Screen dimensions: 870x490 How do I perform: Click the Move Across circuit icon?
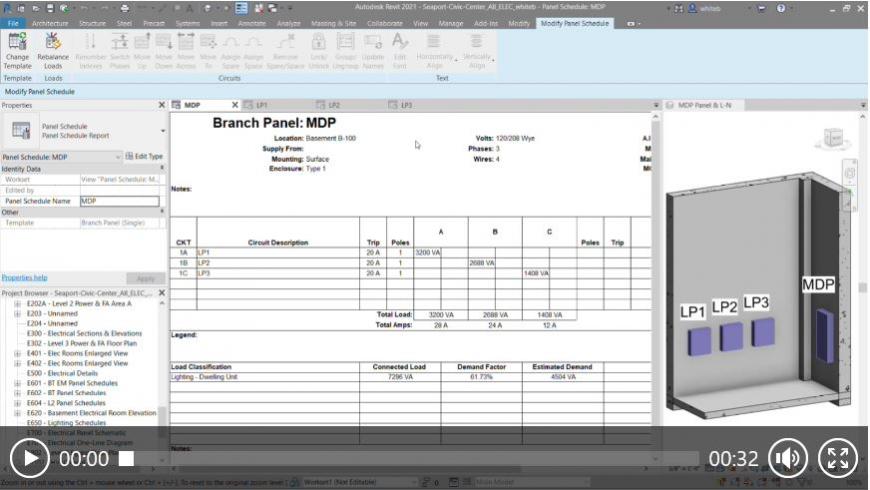coord(186,42)
